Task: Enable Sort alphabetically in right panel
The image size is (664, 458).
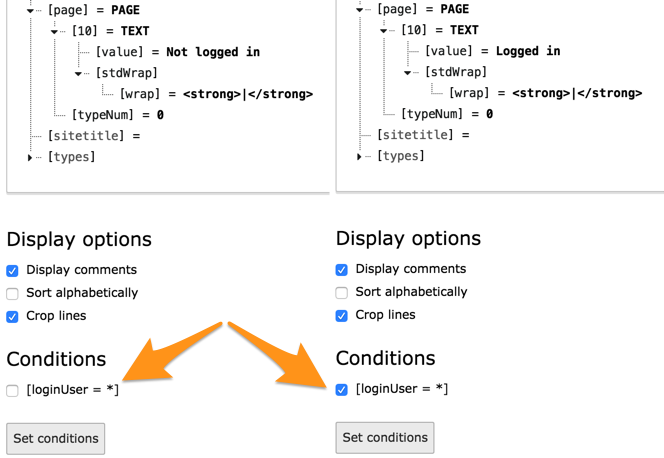Action: tap(342, 293)
